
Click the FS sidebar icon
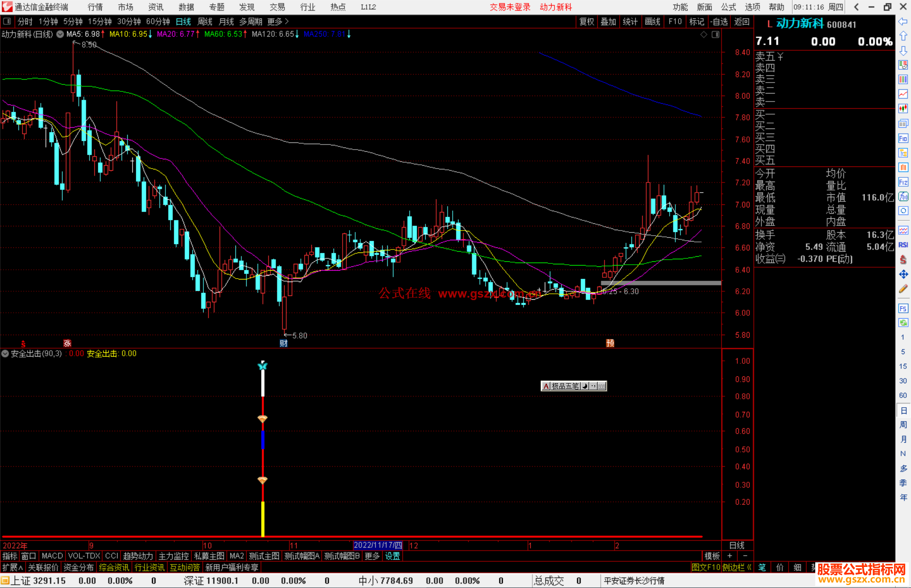[903, 309]
